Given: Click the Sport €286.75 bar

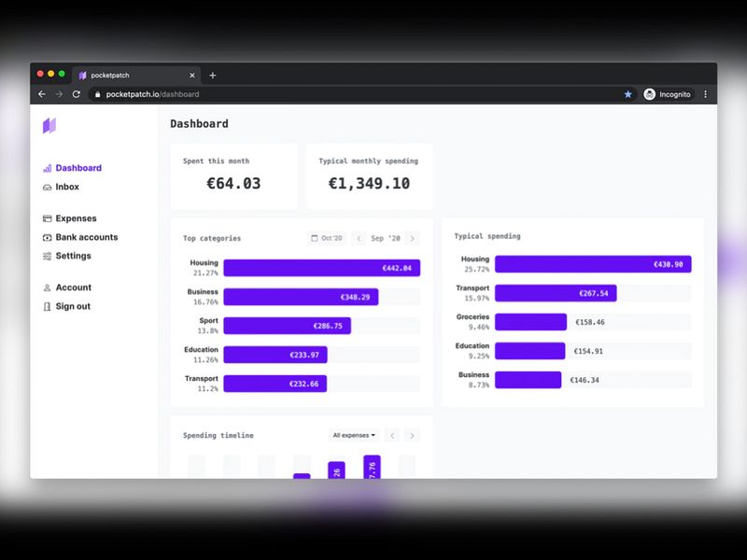Looking at the screenshot, I should point(288,326).
